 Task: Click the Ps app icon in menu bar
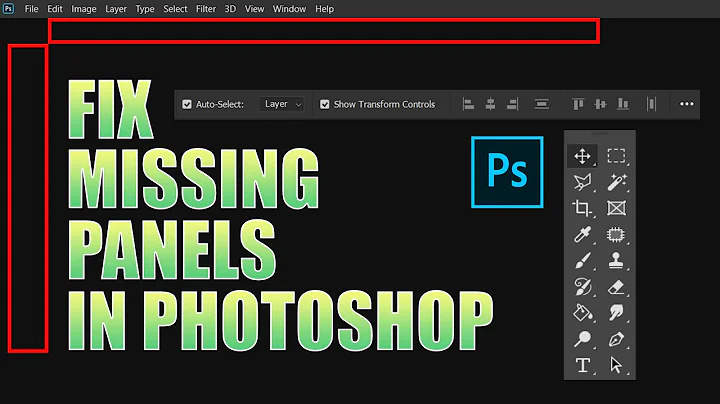click(x=8, y=9)
